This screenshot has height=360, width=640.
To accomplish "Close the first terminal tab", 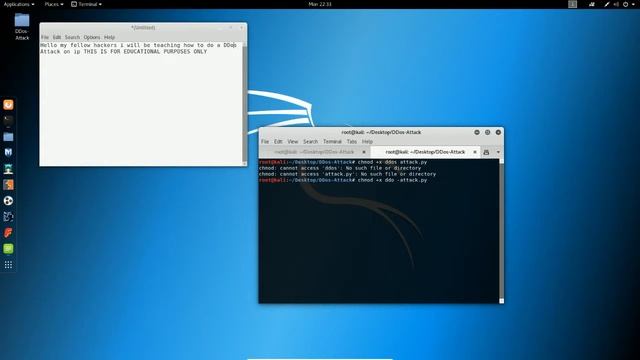I will (x=364, y=152).
